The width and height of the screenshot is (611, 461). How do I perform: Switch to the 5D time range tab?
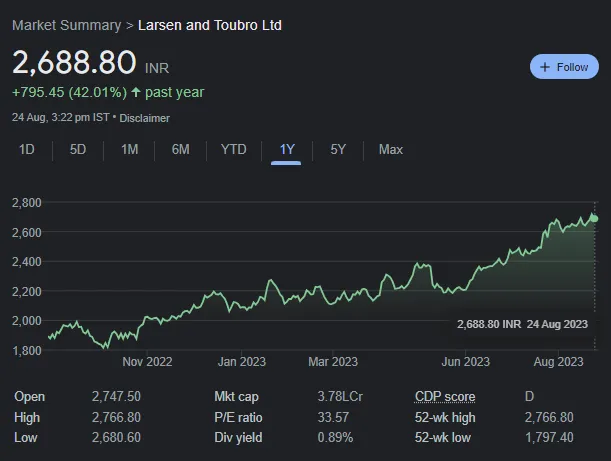[77, 150]
